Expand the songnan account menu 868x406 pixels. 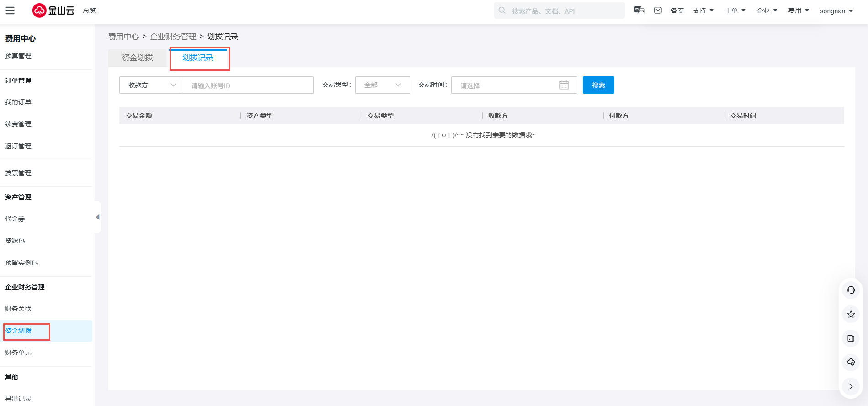[836, 11]
